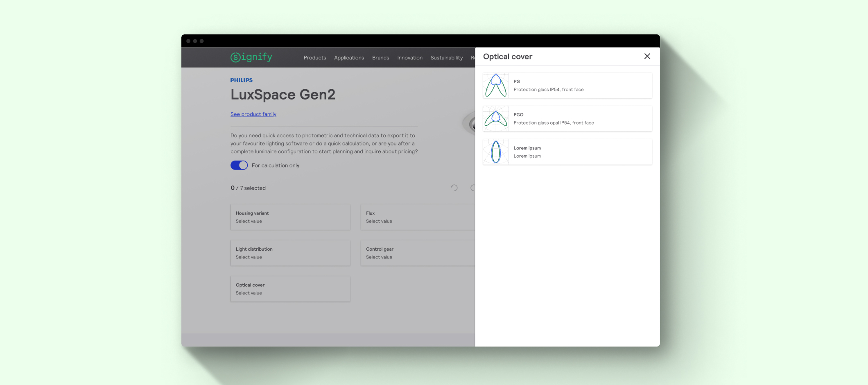Screen dimensions: 868x385
Task: Open the Housing variant value selector
Action: coord(290,217)
